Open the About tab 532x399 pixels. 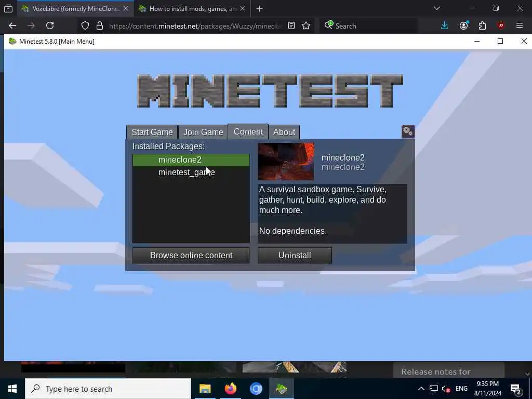pyautogui.click(x=284, y=132)
